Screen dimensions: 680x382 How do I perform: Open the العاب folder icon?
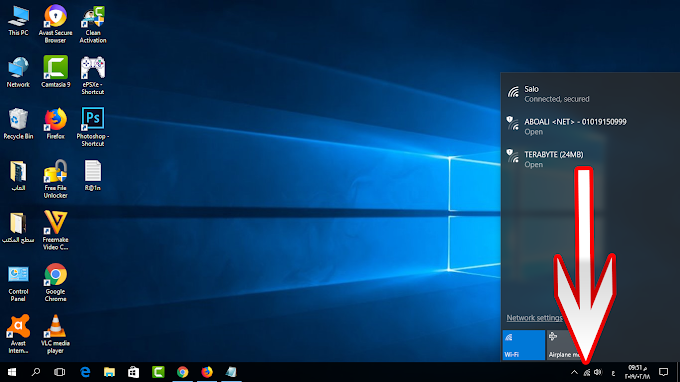(18, 176)
